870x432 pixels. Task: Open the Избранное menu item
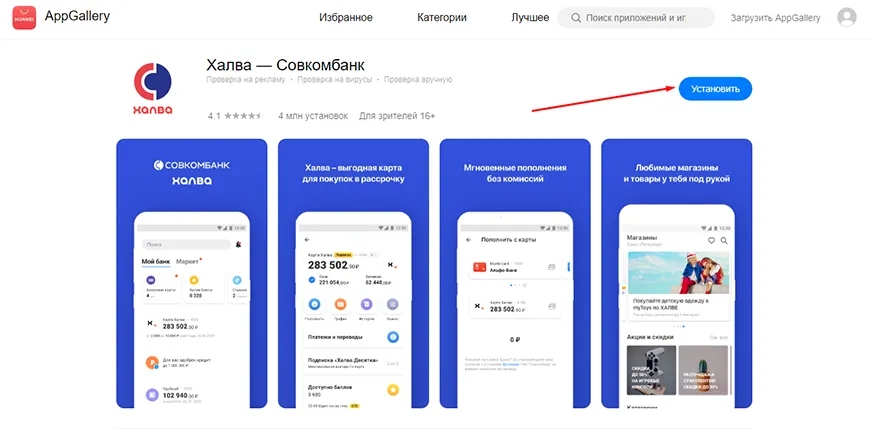pos(346,18)
